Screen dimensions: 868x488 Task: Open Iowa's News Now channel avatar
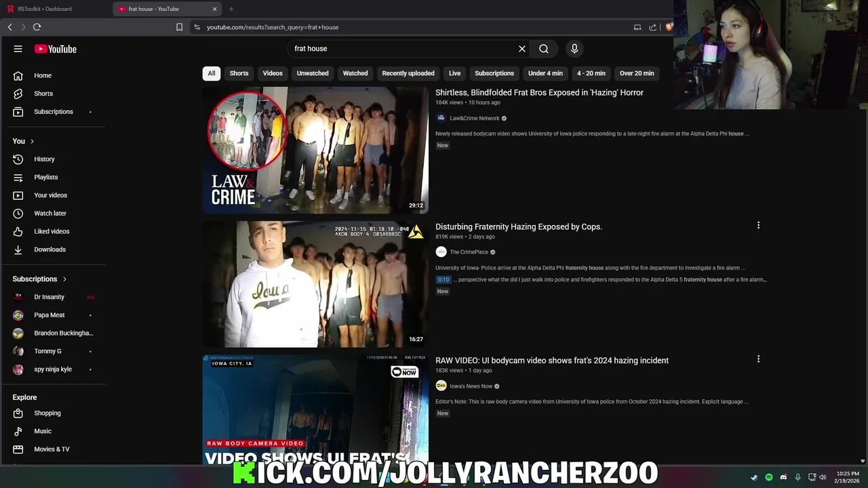441,386
